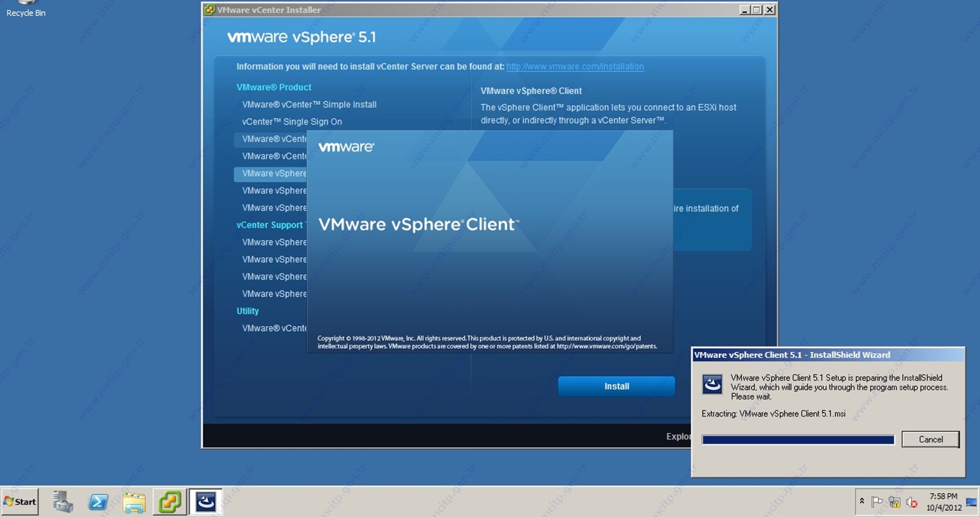Click the Install button
This screenshot has width=980, height=517.
617,386
